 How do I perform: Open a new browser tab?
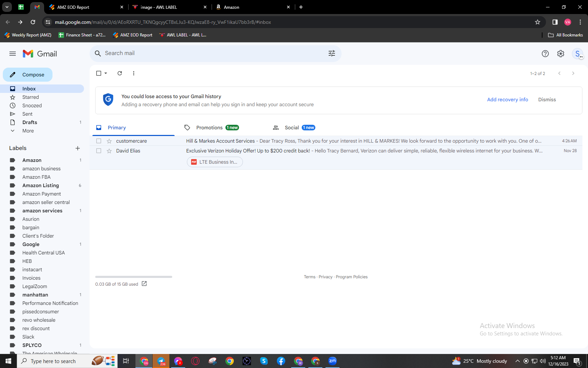tap(301, 7)
